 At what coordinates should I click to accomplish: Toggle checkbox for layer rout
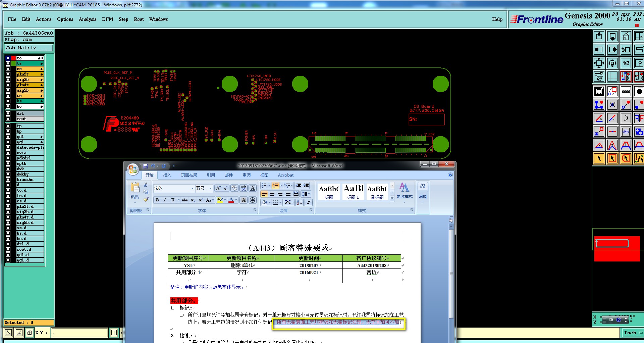pos(8,119)
